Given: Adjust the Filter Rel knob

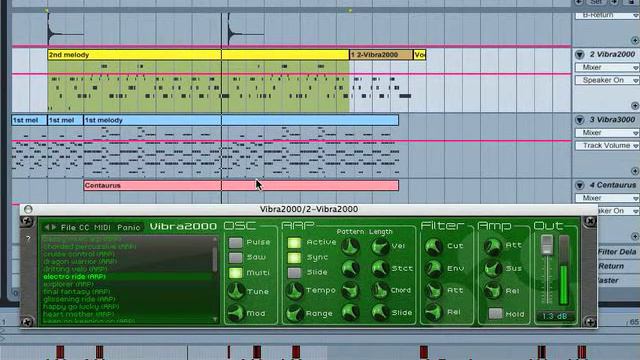Looking at the screenshot, I should (433, 312).
